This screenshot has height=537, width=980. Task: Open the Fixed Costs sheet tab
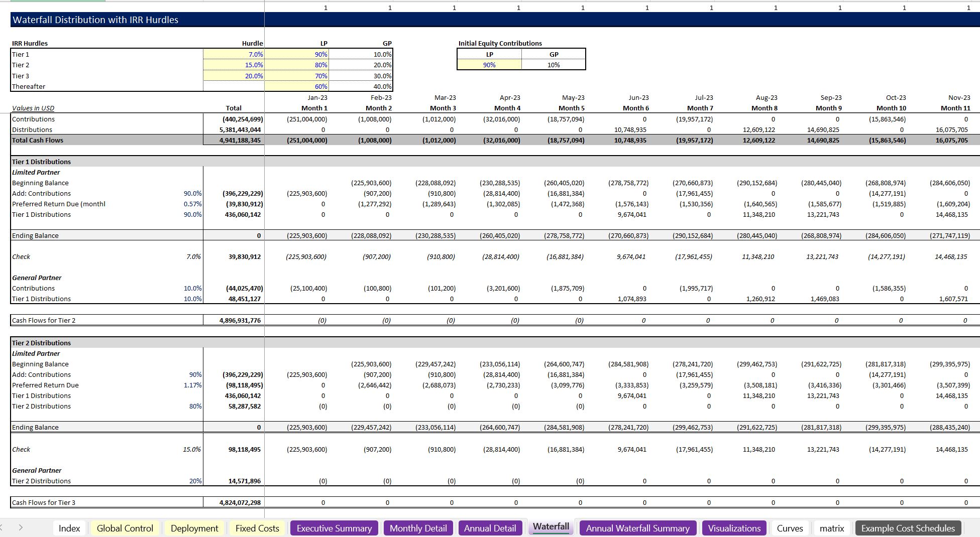pos(257,528)
